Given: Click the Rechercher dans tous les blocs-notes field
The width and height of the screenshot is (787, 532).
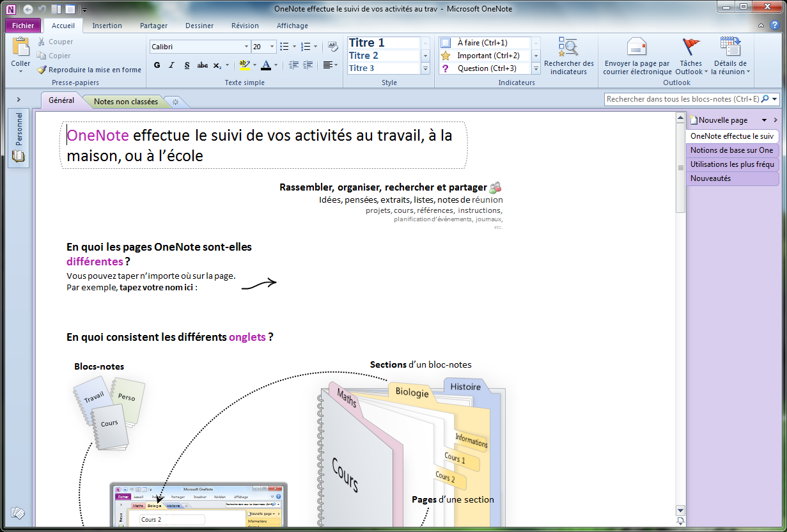Looking at the screenshot, I should click(682, 99).
